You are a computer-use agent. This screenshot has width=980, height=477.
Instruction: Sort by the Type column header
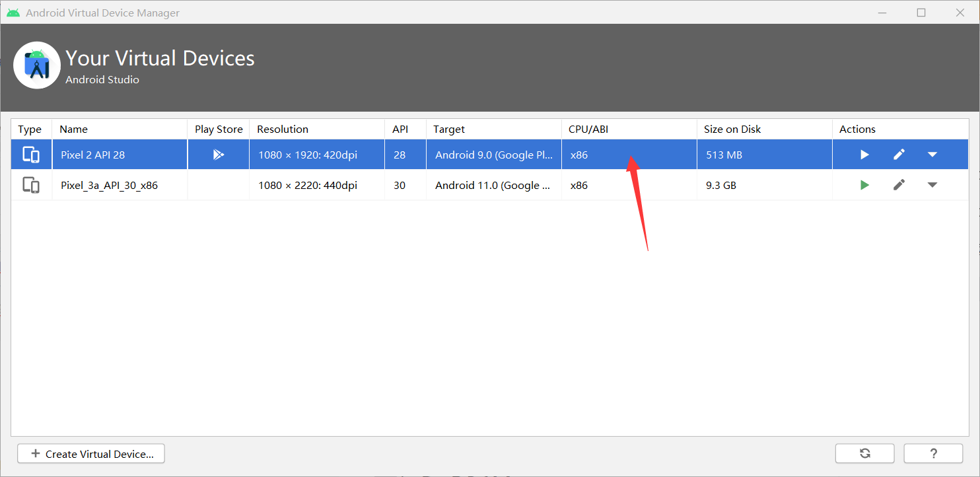coord(30,129)
